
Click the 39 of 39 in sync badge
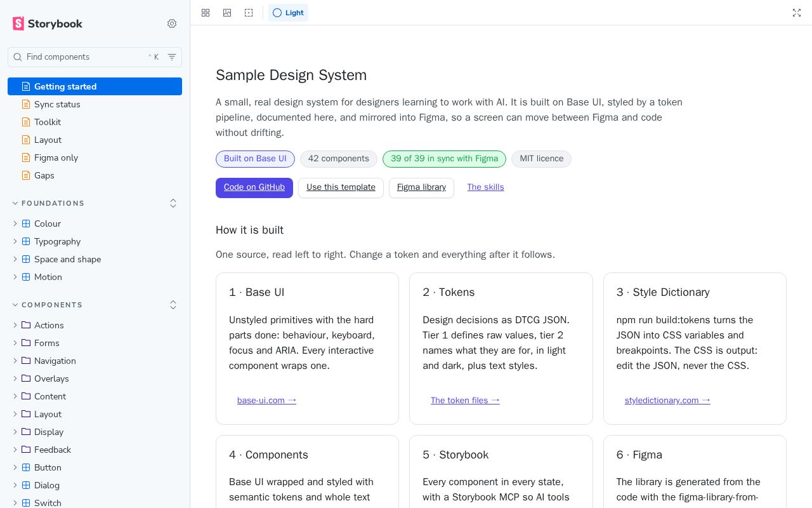pyautogui.click(x=444, y=159)
